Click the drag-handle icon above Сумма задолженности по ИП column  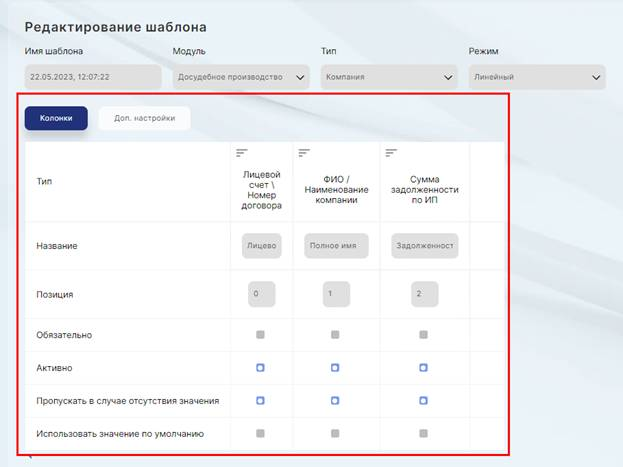[391, 153]
